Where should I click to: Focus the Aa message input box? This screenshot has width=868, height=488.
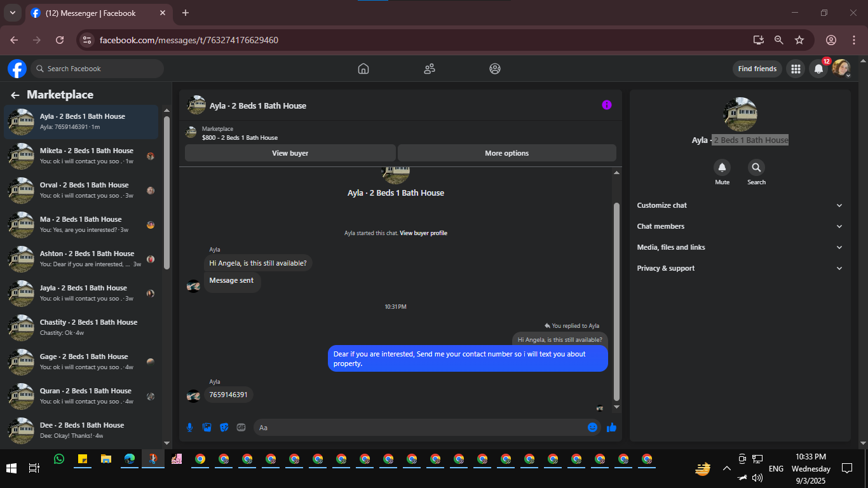(x=421, y=428)
